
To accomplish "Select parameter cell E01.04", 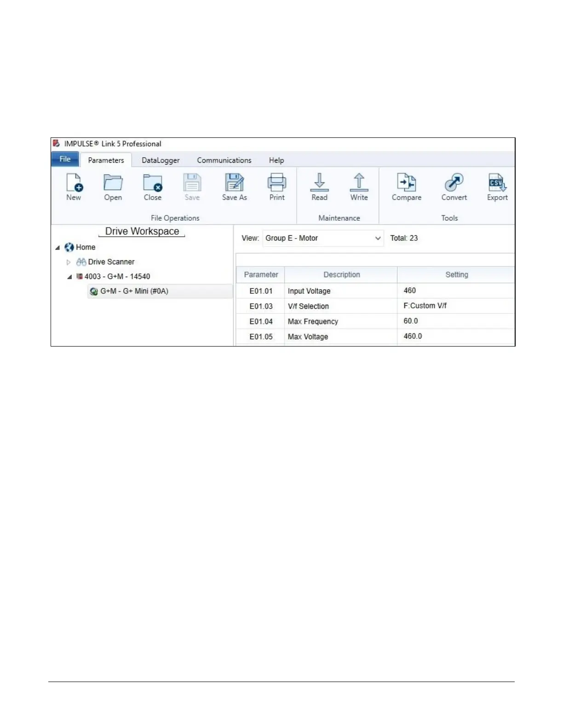I will [261, 321].
